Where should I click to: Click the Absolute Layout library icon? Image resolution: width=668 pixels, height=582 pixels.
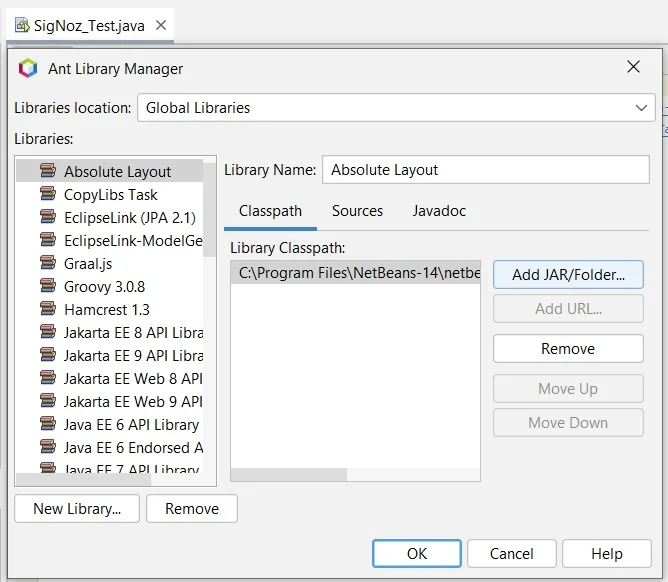click(x=48, y=171)
